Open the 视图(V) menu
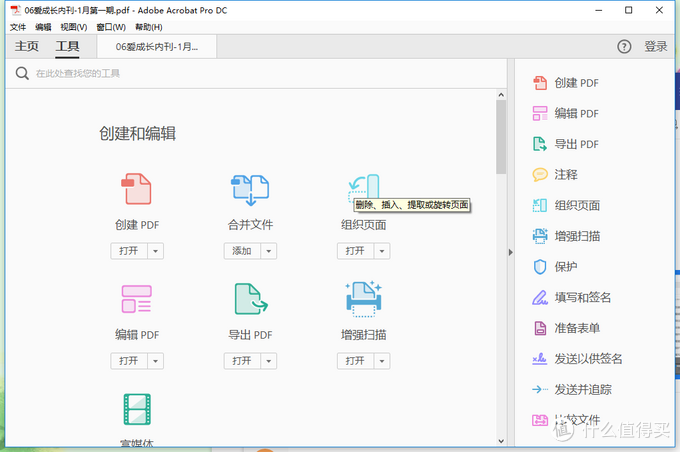 (x=74, y=27)
